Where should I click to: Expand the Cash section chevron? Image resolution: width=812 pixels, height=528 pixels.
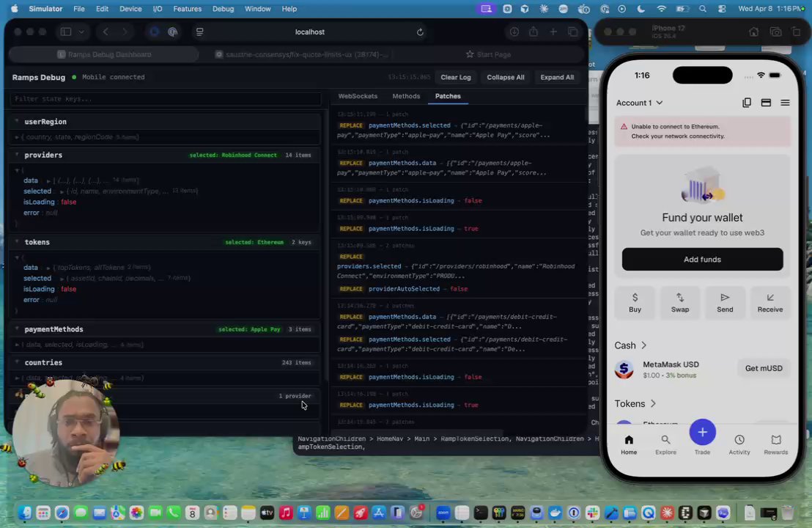(x=643, y=345)
